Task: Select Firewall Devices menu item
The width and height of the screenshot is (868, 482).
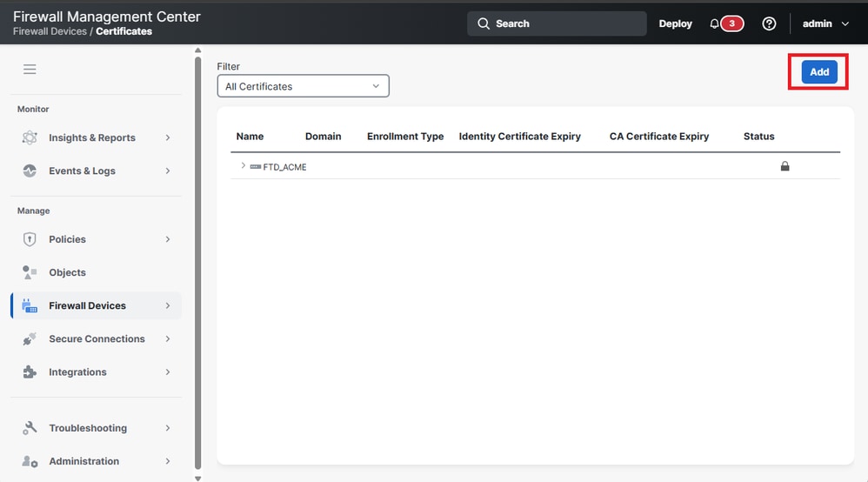Action: pos(96,306)
